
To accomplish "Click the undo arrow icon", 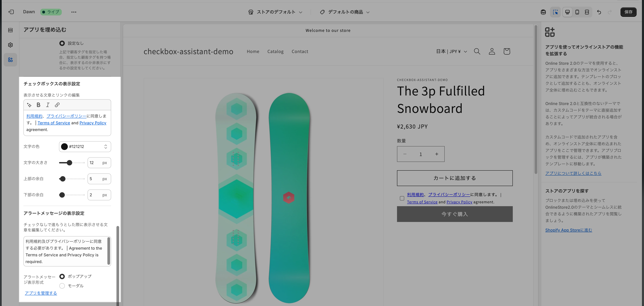I will [x=599, y=12].
